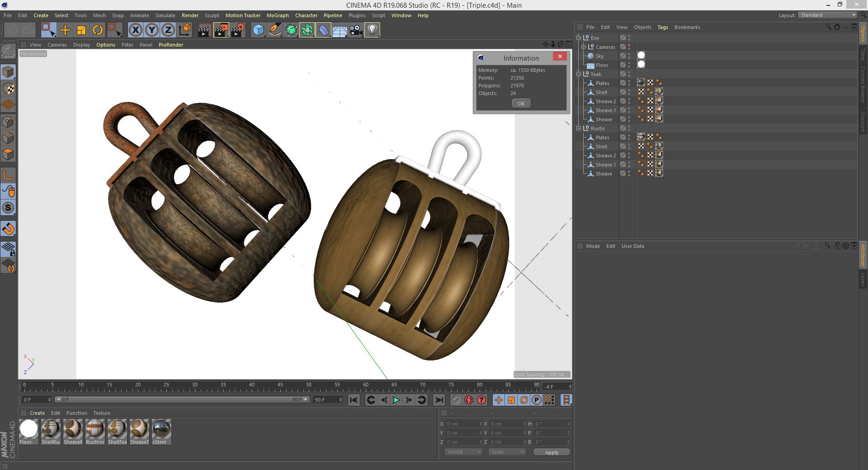Go to end of animation
The width and height of the screenshot is (868, 470).
pos(439,400)
